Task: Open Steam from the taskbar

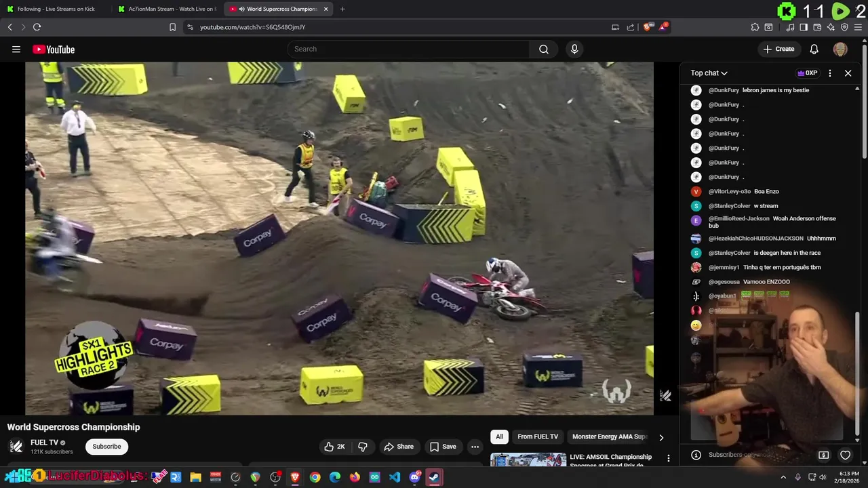Action: [x=434, y=477]
